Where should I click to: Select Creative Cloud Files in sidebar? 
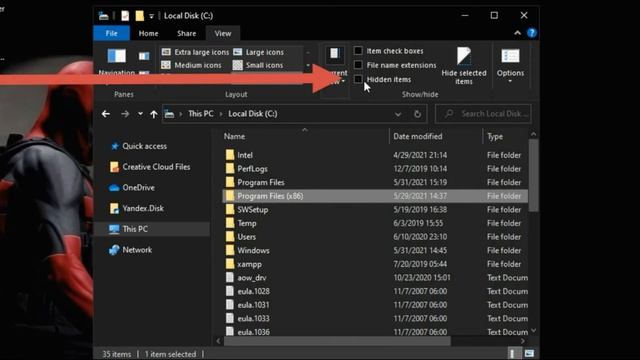(x=150, y=167)
